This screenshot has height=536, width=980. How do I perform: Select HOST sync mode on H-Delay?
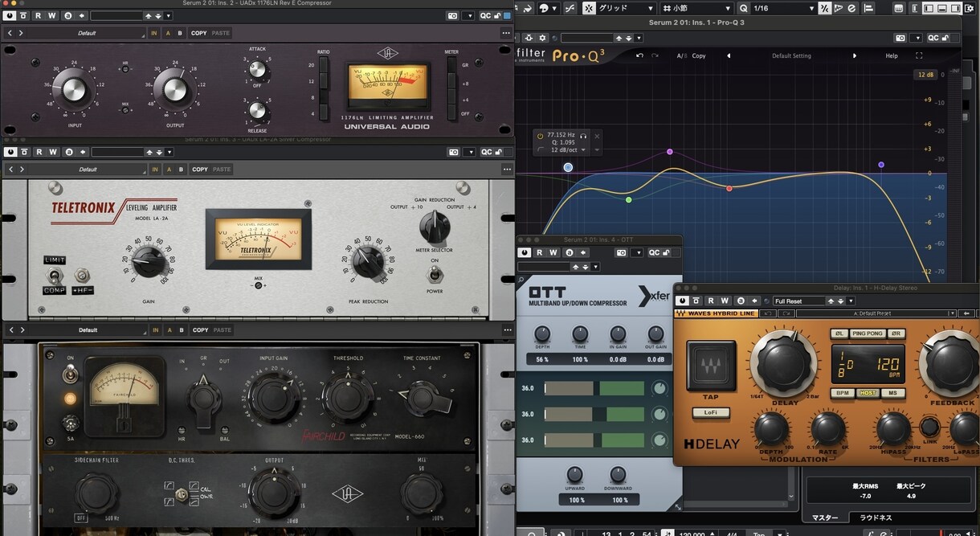868,393
